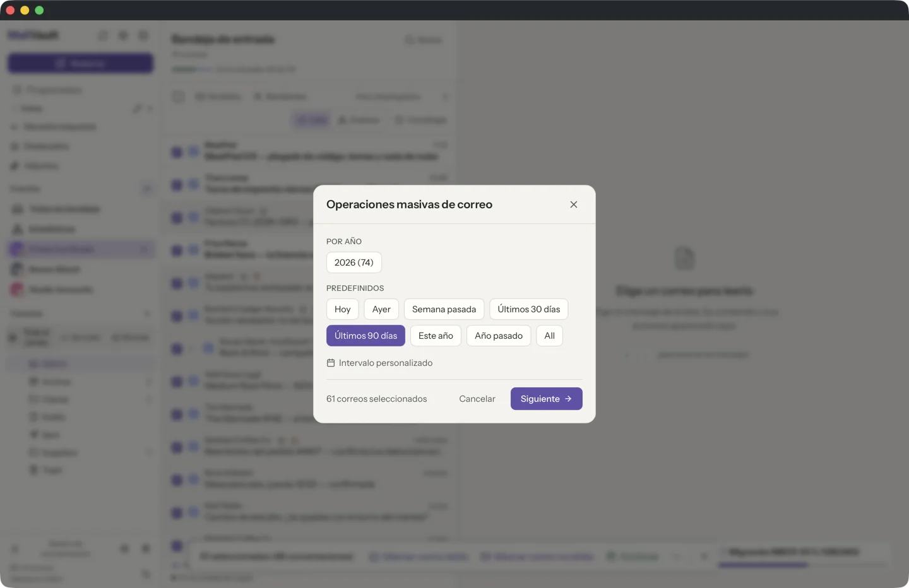Screen dimensions: 909x588
Task: Cancel the bulk mail operation
Action: click(x=477, y=399)
